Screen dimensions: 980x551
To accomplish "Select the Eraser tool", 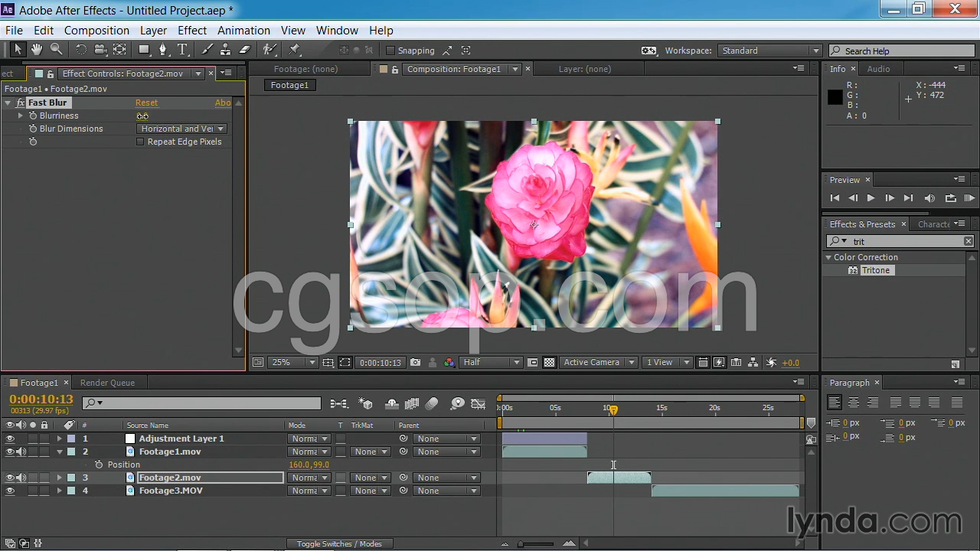I will 245,50.
